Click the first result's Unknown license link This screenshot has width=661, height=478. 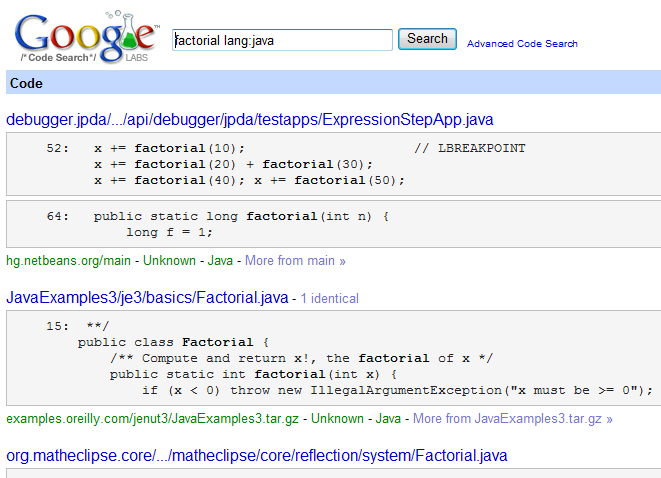(169, 260)
